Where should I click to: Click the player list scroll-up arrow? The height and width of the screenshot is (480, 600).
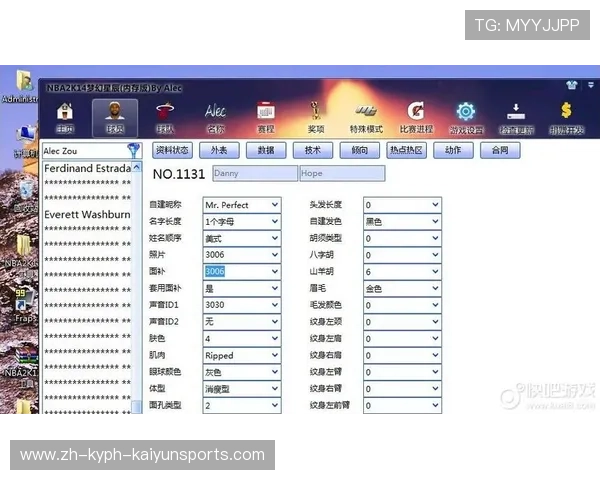point(137,167)
